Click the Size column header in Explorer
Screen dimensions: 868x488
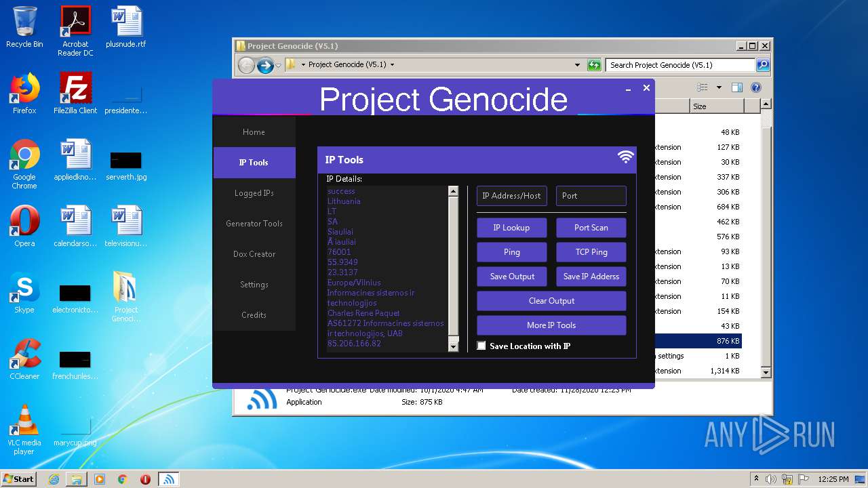[717, 106]
